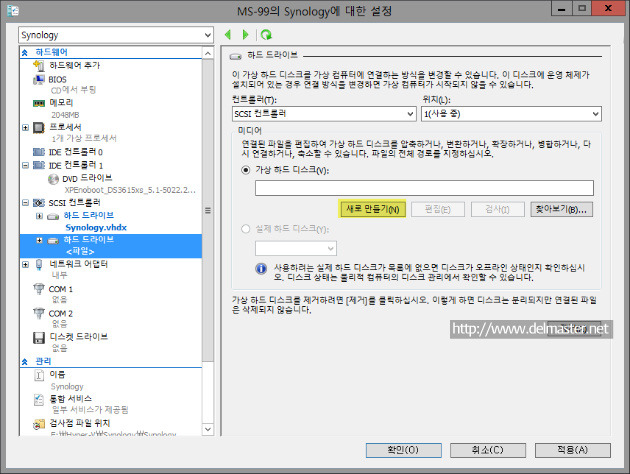The width and height of the screenshot is (630, 474).
Task: Expand the network adapter (네트워크 어댑터) node
Action: coord(25,264)
